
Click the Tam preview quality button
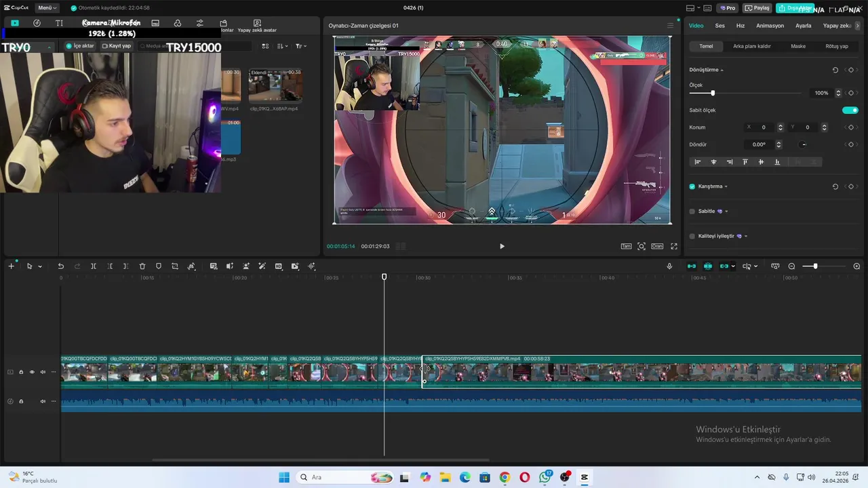pyautogui.click(x=626, y=246)
